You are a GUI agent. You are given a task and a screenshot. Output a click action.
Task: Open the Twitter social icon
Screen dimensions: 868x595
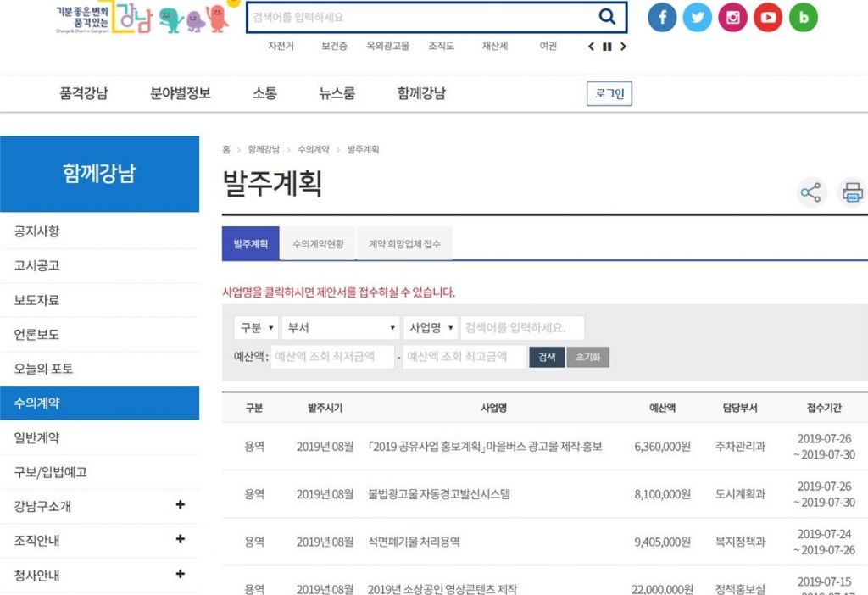click(x=697, y=18)
